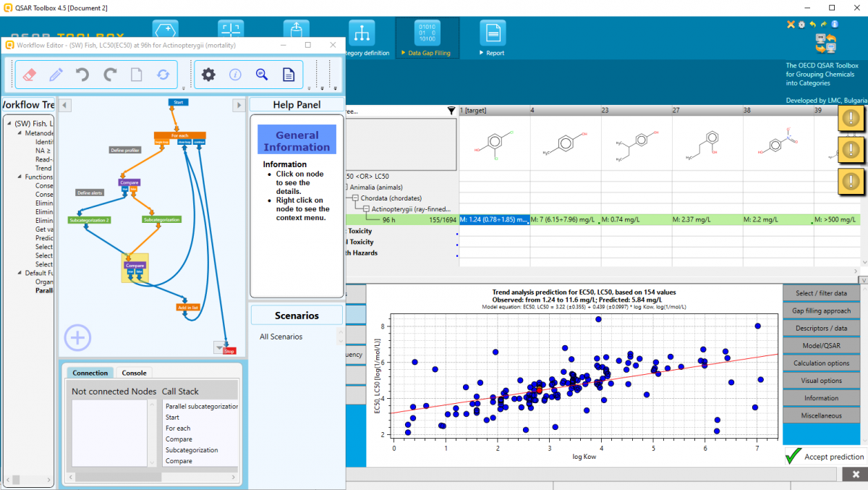Open workflow settings via the gear icon
This screenshot has width=868, height=490.
[208, 74]
